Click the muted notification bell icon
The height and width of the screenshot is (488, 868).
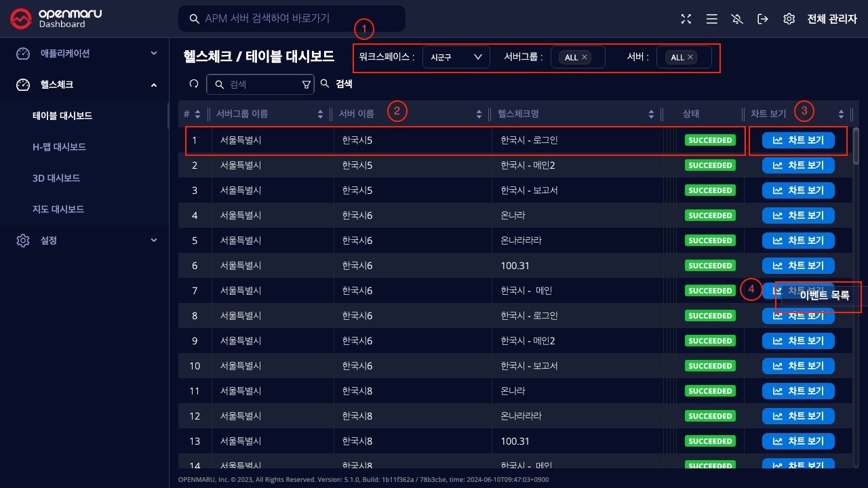pyautogui.click(x=738, y=19)
